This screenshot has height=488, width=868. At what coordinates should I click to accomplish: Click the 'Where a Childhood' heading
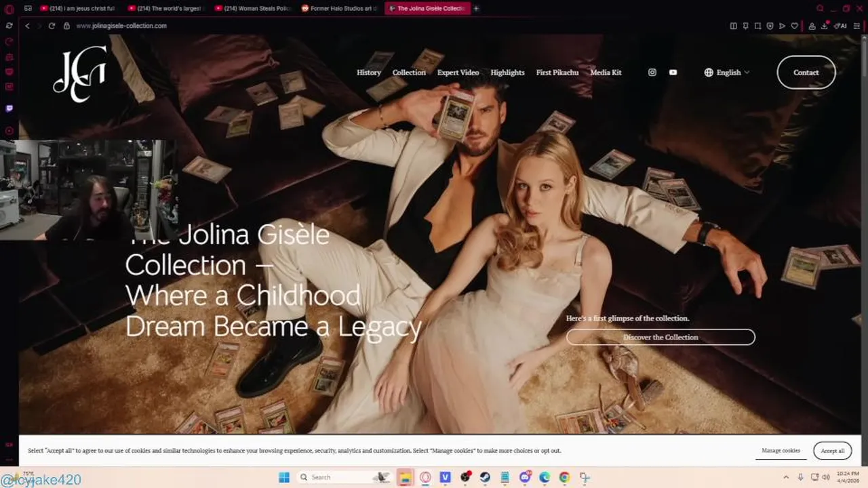click(x=243, y=296)
